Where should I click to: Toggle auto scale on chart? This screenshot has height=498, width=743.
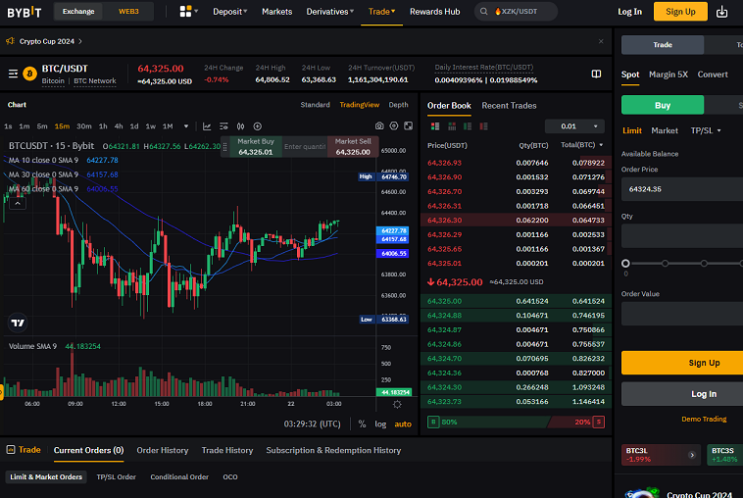pyautogui.click(x=403, y=424)
